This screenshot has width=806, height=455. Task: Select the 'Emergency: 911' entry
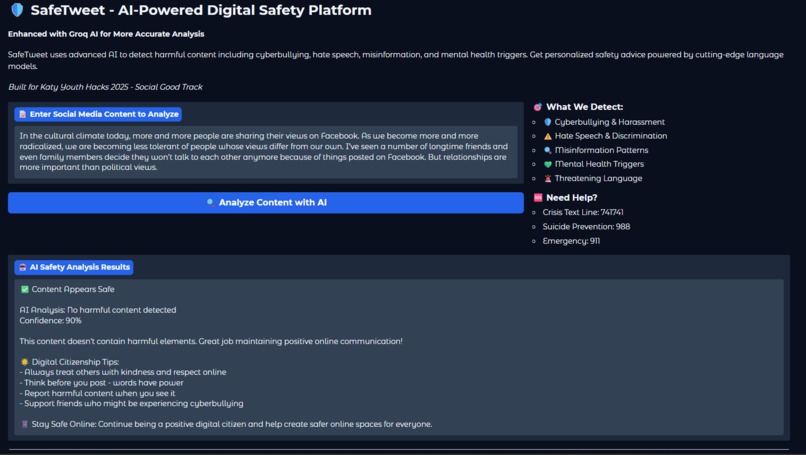(x=571, y=241)
